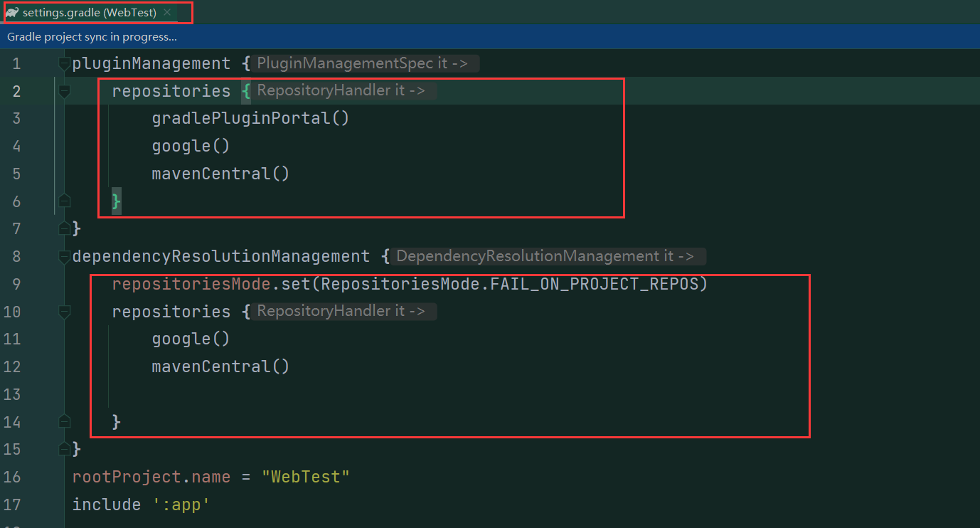Click fold end marker at line 7

(x=64, y=229)
